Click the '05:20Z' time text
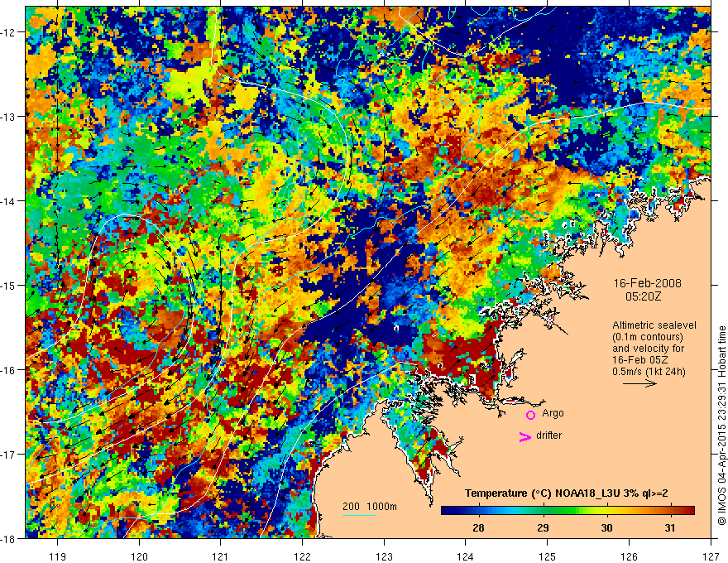The height and width of the screenshot is (563, 728). (643, 296)
